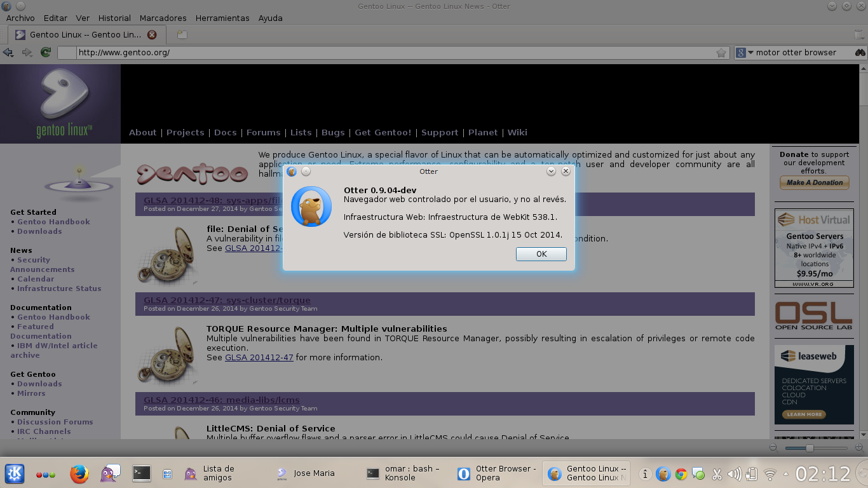Image resolution: width=868 pixels, height=488 pixels.
Task: Open the Forums link in Gentoo navigation
Action: [x=263, y=132]
